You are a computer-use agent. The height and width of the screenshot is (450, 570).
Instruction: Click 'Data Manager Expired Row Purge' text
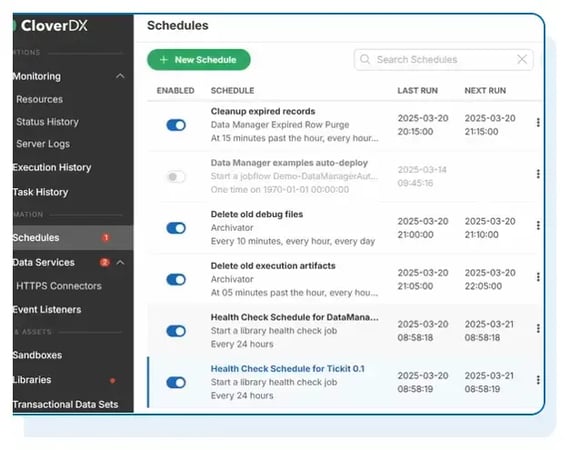click(280, 125)
